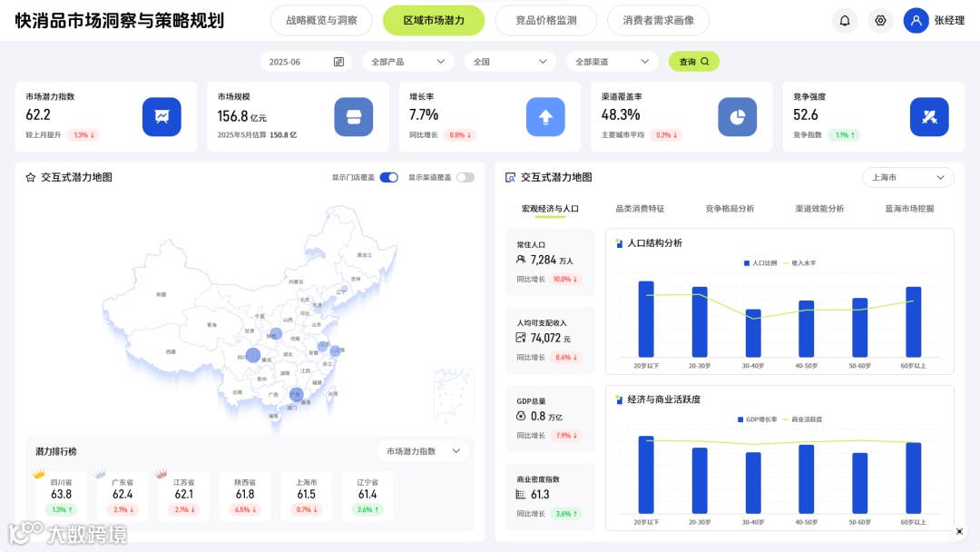Click the star icon beside the left 交互式潜力地图 title
Image resolution: width=980 pixels, height=552 pixels.
click(30, 178)
